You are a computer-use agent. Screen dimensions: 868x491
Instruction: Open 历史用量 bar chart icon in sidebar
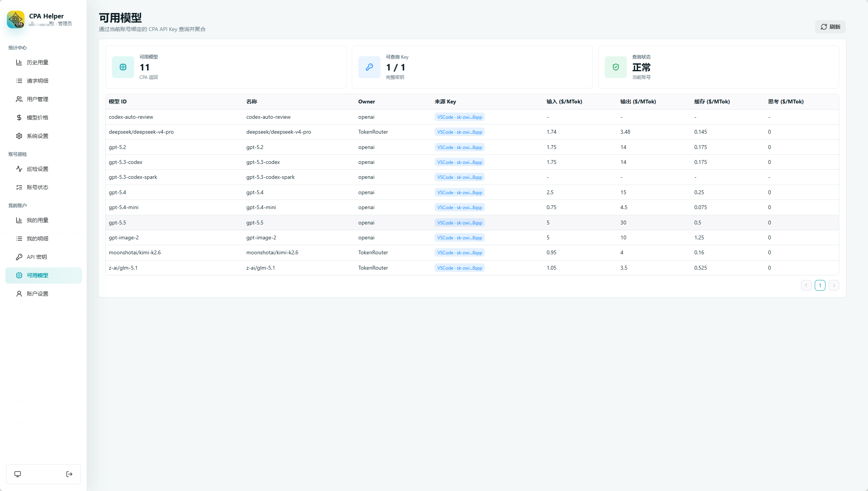pos(19,62)
